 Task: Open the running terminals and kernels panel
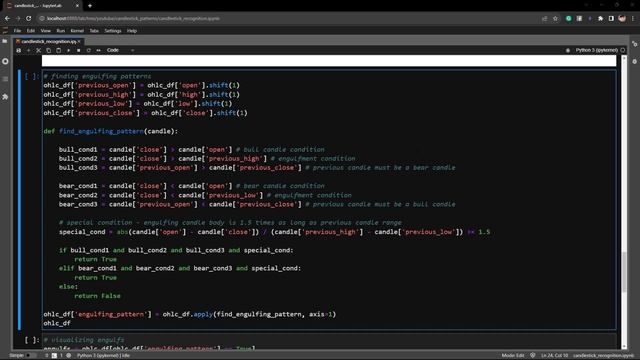[x=5, y=61]
